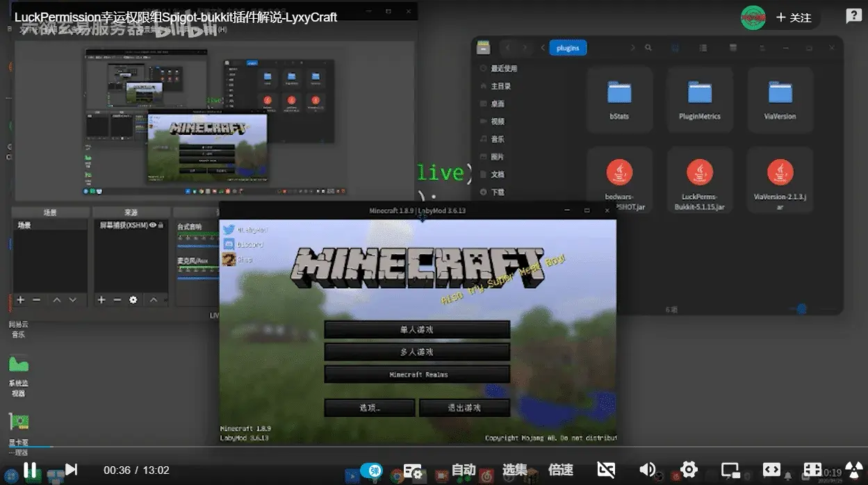Click the plugins breadcrumb in file manager
Viewport: 868px width, 485px height.
pyautogui.click(x=568, y=48)
